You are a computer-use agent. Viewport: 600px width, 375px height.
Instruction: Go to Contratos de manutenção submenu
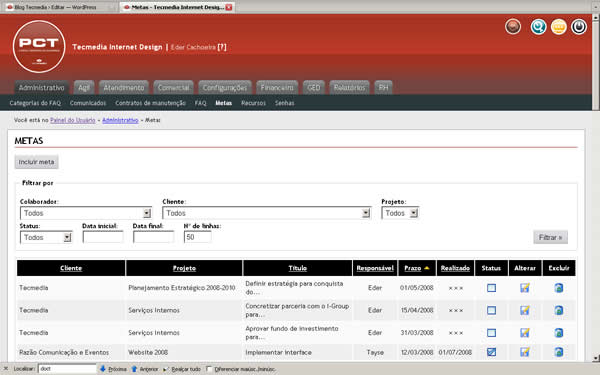point(150,103)
